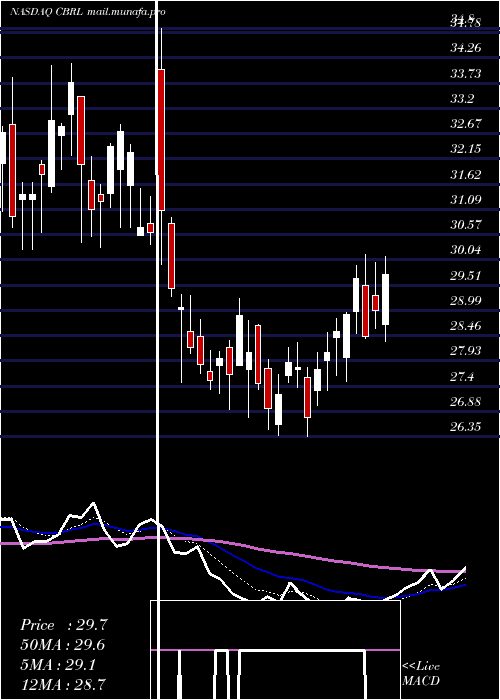Click the 12MA : 28.7 readout
Image resolution: width=500 pixels, height=700 pixels.
coord(63,684)
